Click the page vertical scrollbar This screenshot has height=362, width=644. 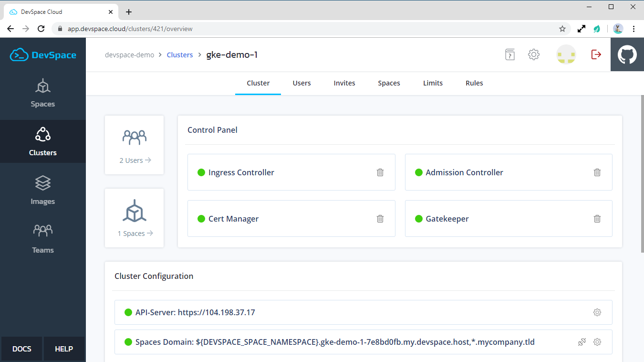(x=642, y=174)
